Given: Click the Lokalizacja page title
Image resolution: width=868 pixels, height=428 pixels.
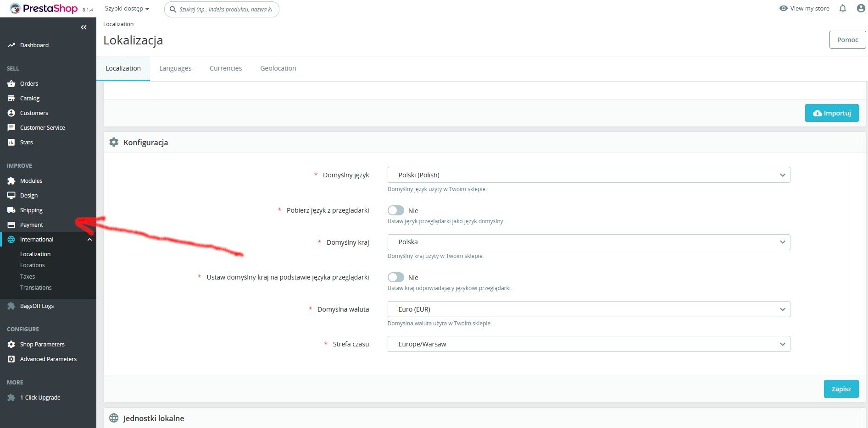Looking at the screenshot, I should [133, 40].
